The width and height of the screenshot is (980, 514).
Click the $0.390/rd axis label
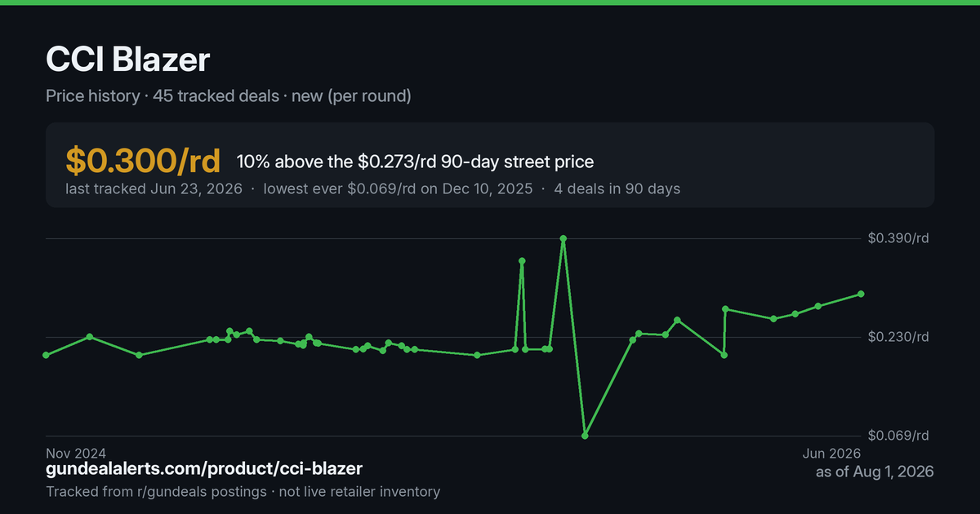tap(898, 238)
